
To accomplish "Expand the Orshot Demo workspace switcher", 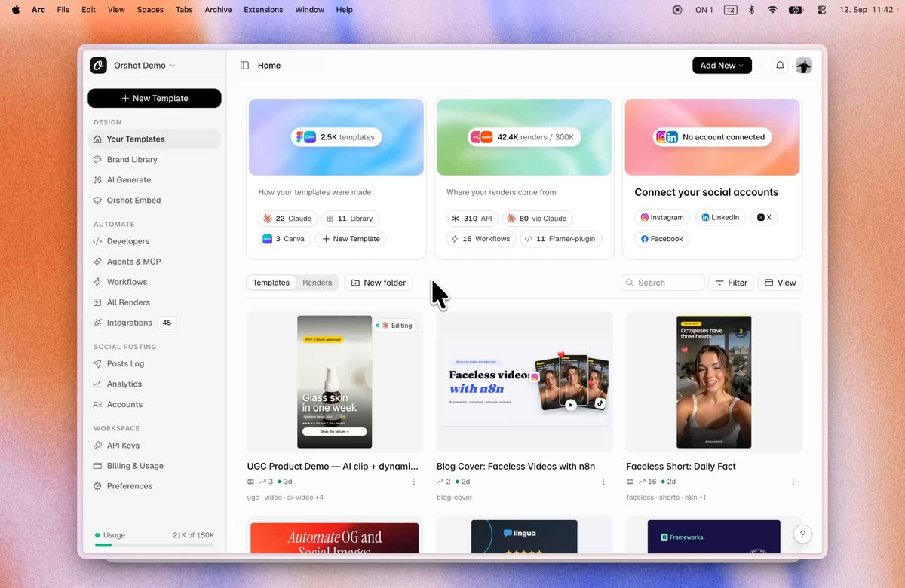I will pos(144,66).
